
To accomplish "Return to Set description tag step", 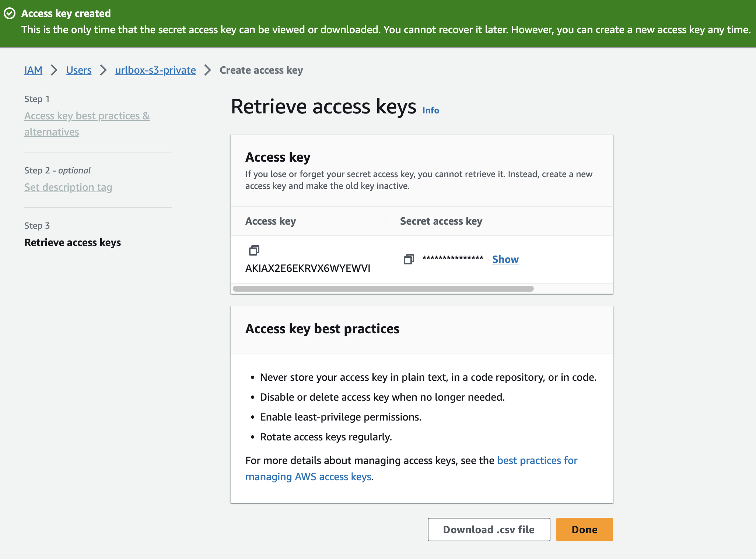I will point(68,187).
